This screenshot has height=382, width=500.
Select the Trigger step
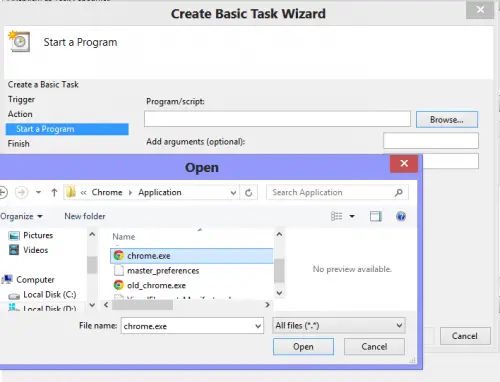(21, 100)
